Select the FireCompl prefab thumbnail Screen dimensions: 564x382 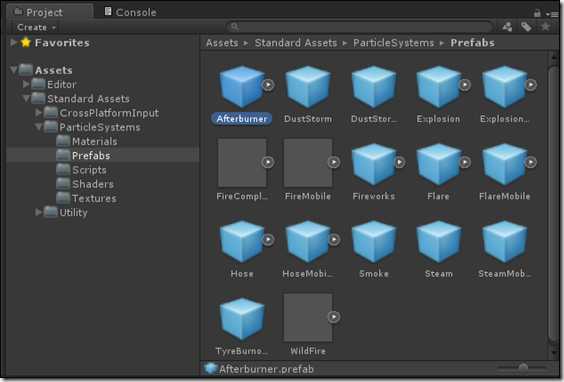(x=242, y=163)
